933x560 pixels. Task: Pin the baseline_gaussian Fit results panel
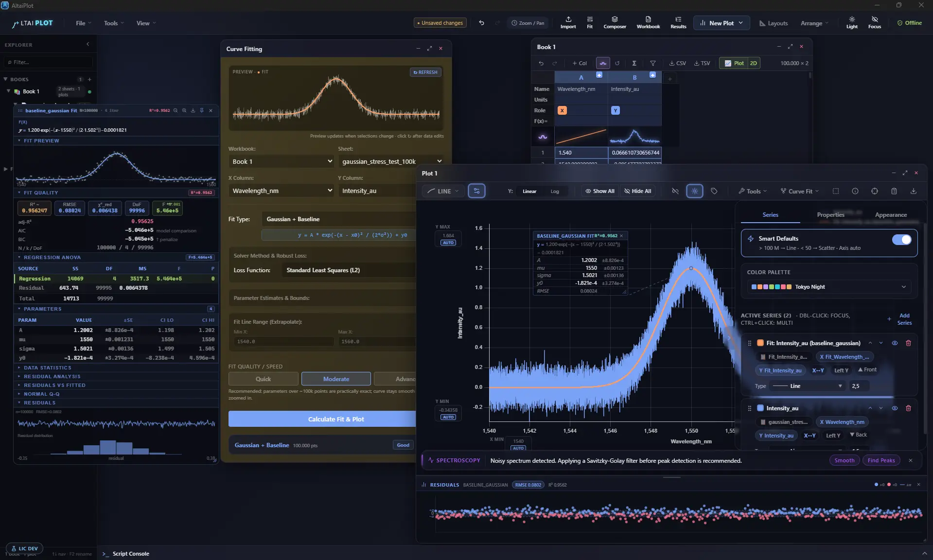[x=202, y=110]
